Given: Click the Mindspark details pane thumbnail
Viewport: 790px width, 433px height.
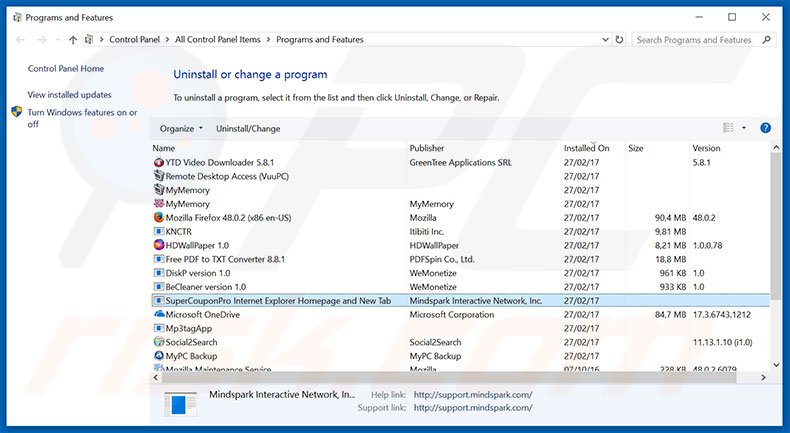Looking at the screenshot, I should coord(180,404).
